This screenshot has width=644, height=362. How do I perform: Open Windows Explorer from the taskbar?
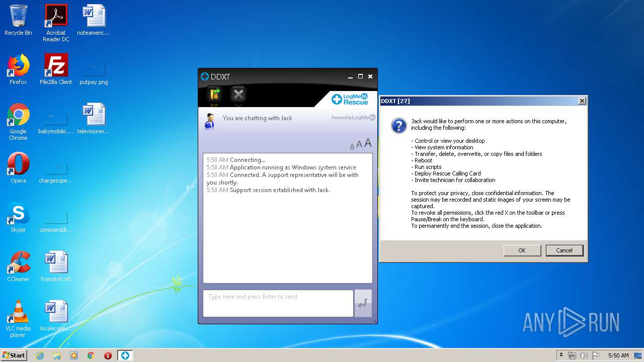(57, 355)
